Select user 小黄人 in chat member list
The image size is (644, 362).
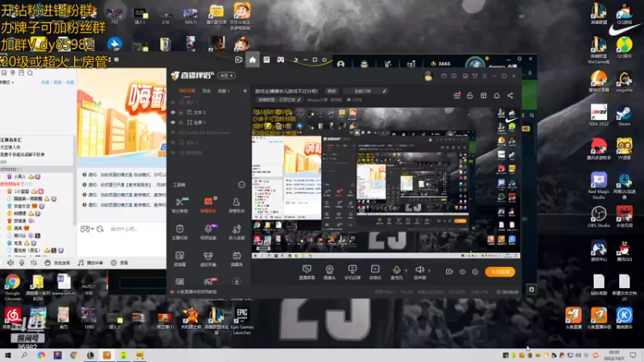(19, 176)
